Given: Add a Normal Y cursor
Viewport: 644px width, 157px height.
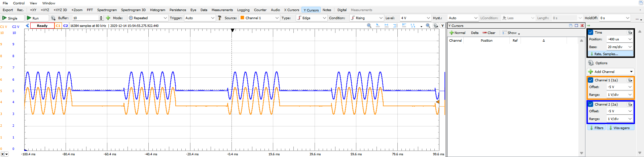Looking at the screenshot, I should (x=457, y=33).
